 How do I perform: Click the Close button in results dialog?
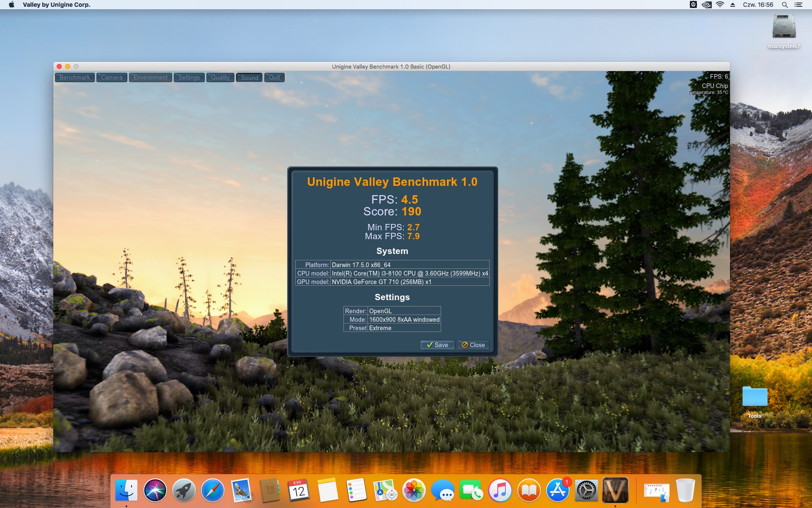473,345
